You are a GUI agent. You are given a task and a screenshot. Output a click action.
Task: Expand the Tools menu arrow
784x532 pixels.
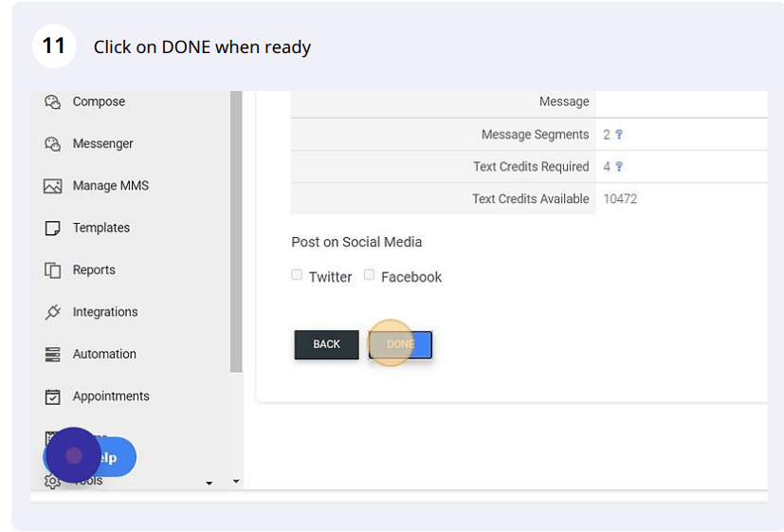pos(209,483)
